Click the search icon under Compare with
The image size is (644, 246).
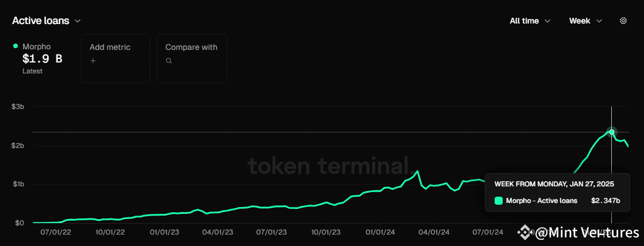click(x=168, y=60)
